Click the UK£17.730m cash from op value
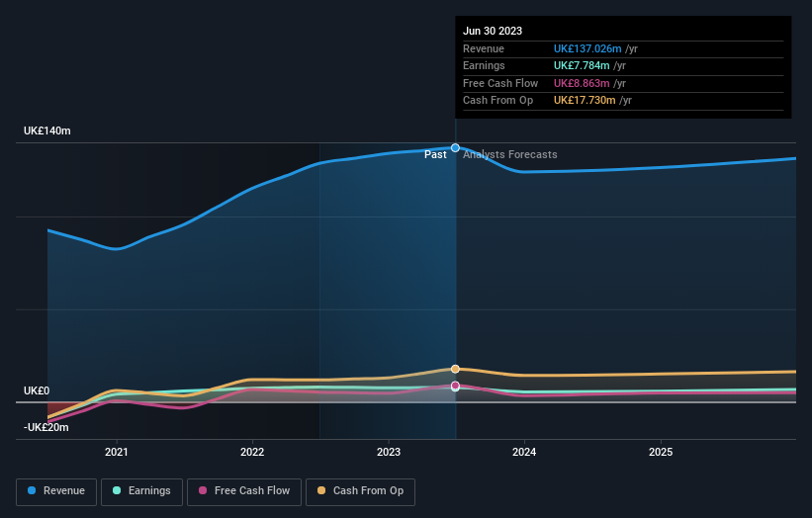This screenshot has width=812, height=518. pos(585,101)
